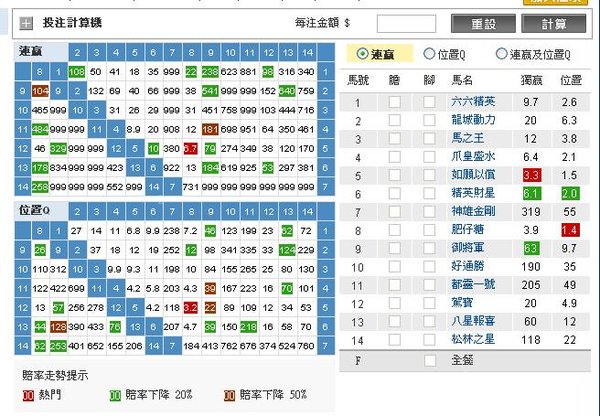Tick the 膽 checkbox for horse 14 松林之星
This screenshot has height=416, width=600.
click(395, 339)
